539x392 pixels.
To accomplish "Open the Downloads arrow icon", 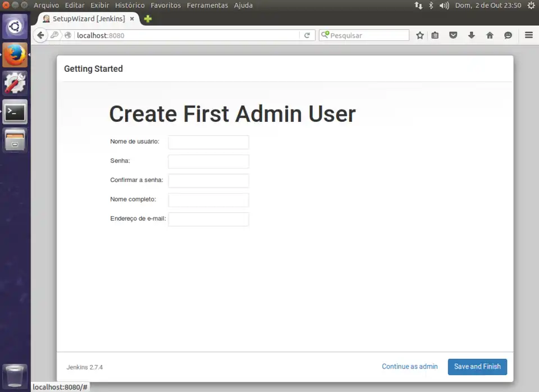I will pos(472,35).
